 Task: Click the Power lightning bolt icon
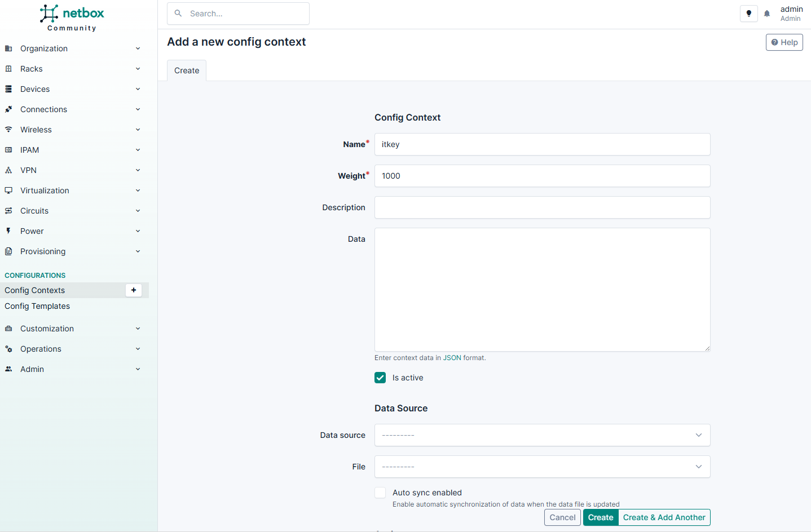point(8,231)
